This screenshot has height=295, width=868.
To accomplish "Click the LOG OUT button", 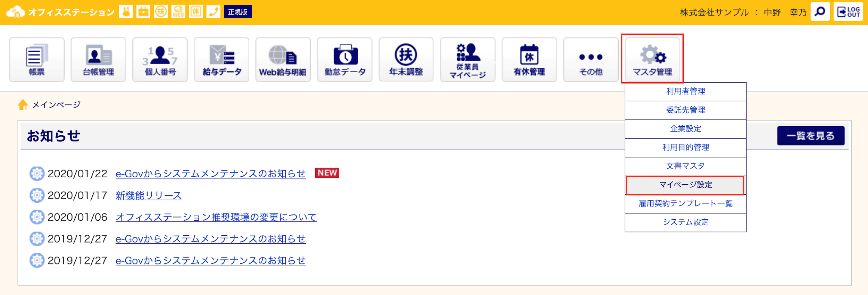I will click(x=848, y=12).
